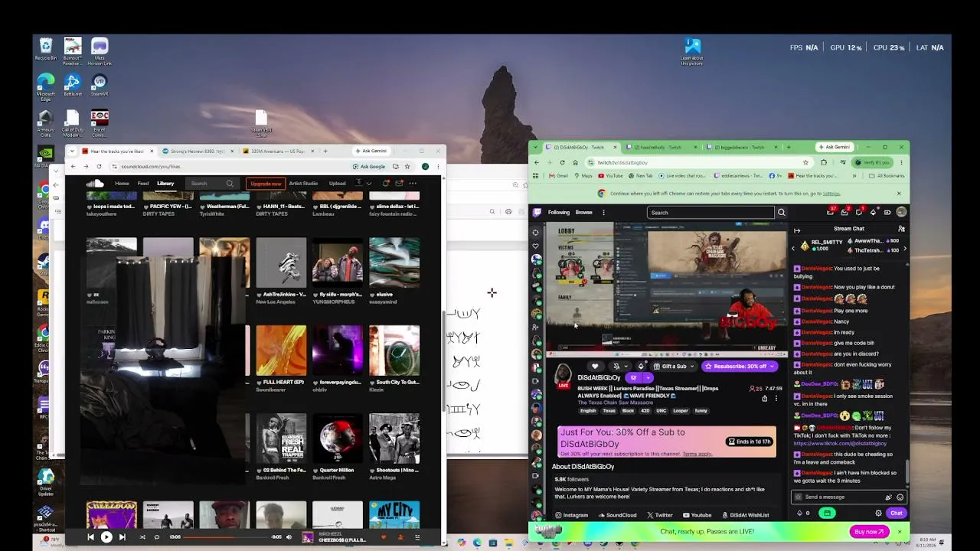
Task: Play the current SoundCloud track
Action: pos(106,537)
